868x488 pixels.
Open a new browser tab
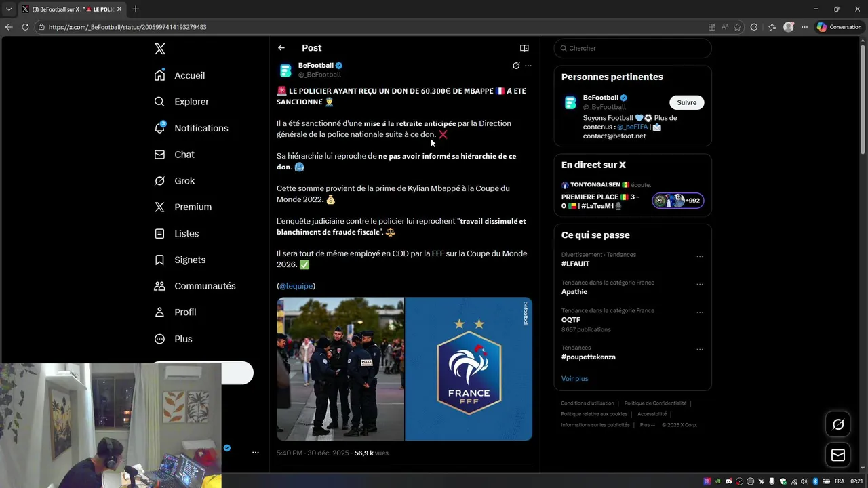(x=135, y=9)
